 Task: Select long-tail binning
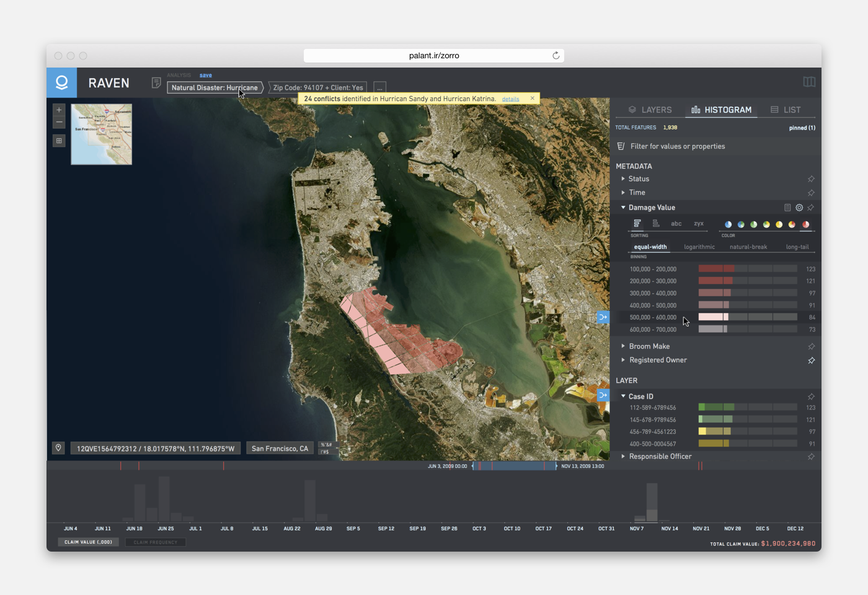797,247
